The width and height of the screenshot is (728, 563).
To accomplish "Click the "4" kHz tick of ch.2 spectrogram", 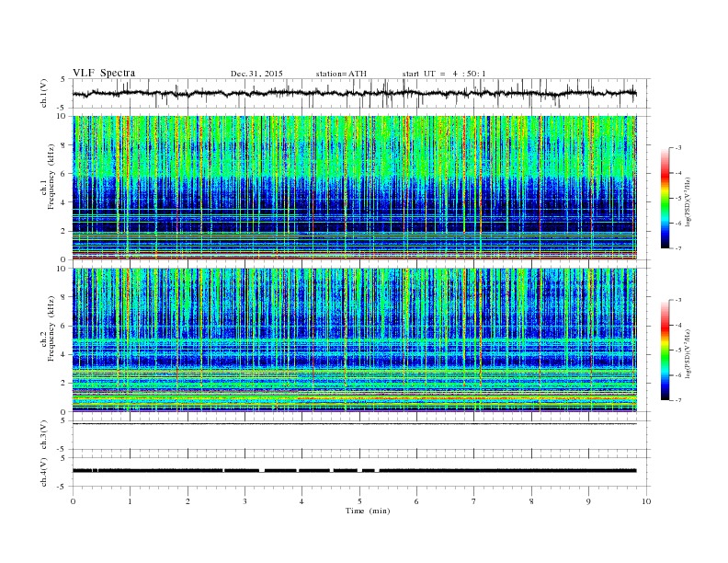I will pyautogui.click(x=63, y=354).
